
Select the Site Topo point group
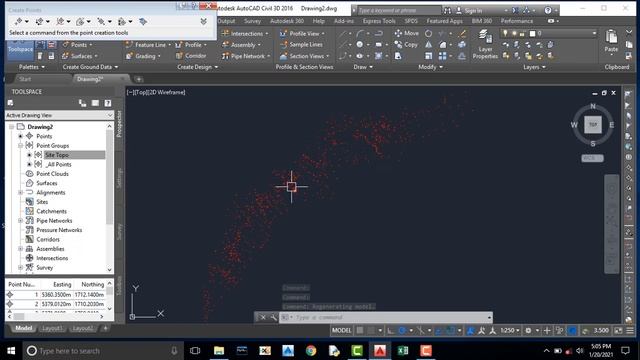click(x=56, y=155)
